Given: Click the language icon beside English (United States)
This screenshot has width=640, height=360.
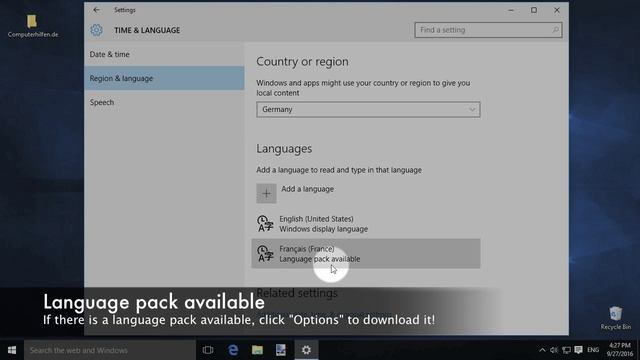Looking at the screenshot, I should click(265, 224).
